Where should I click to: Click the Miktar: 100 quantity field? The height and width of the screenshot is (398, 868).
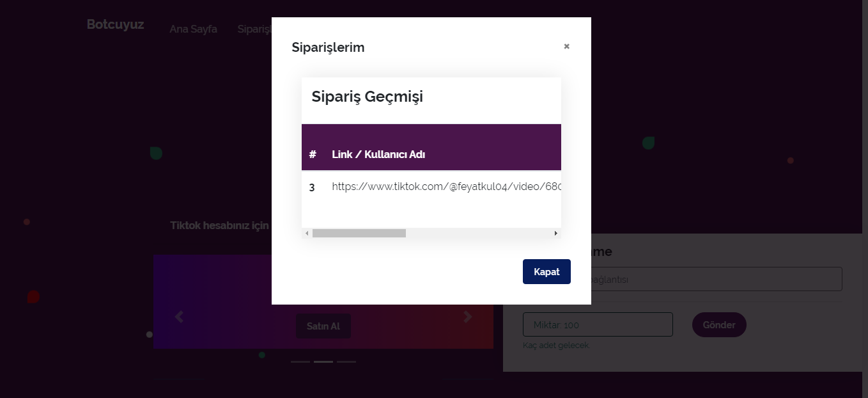tap(598, 324)
